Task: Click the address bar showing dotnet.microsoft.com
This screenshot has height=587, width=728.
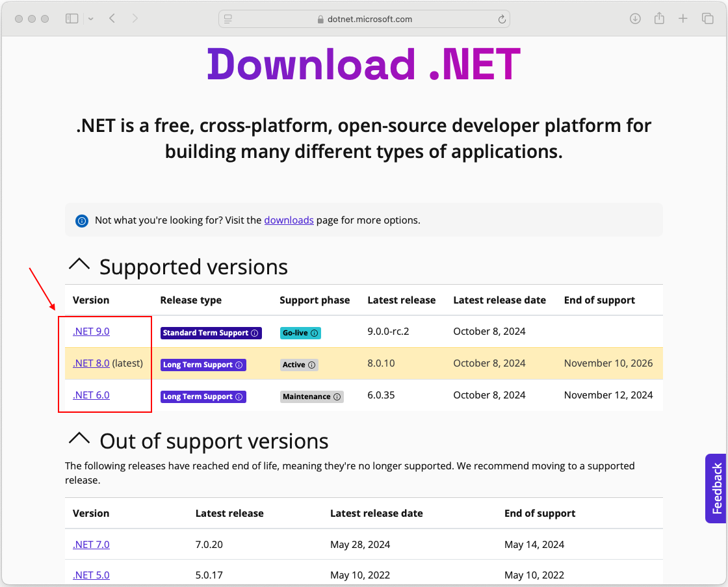Action: tap(364, 19)
